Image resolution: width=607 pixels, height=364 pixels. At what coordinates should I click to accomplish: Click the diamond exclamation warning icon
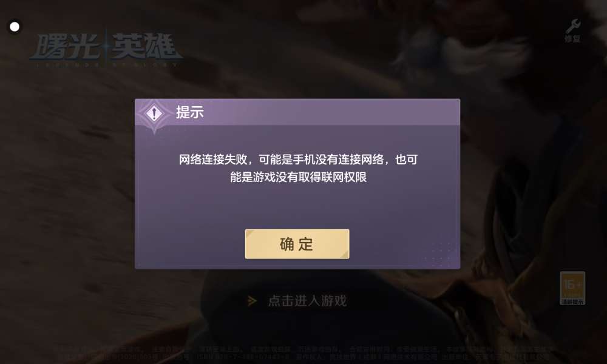pyautogui.click(x=154, y=113)
